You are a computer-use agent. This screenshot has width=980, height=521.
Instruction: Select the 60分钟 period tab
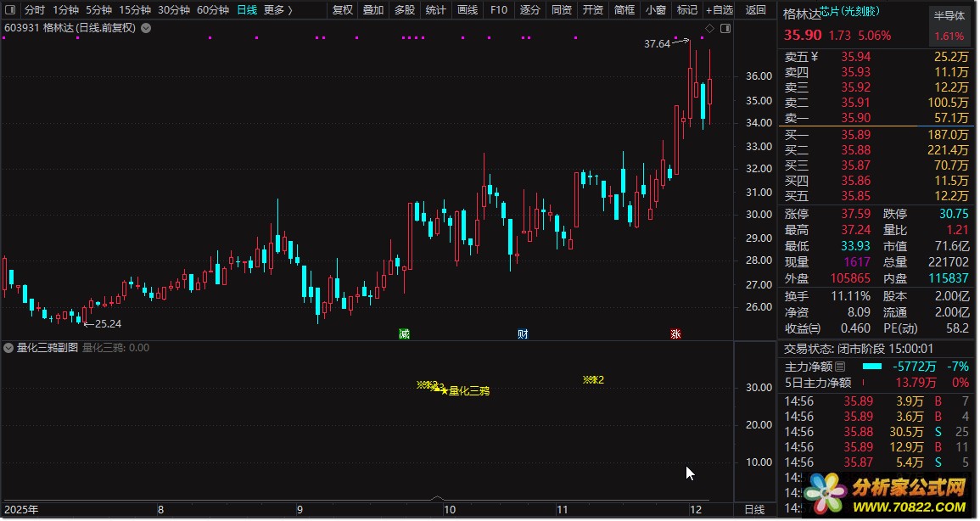[213, 10]
